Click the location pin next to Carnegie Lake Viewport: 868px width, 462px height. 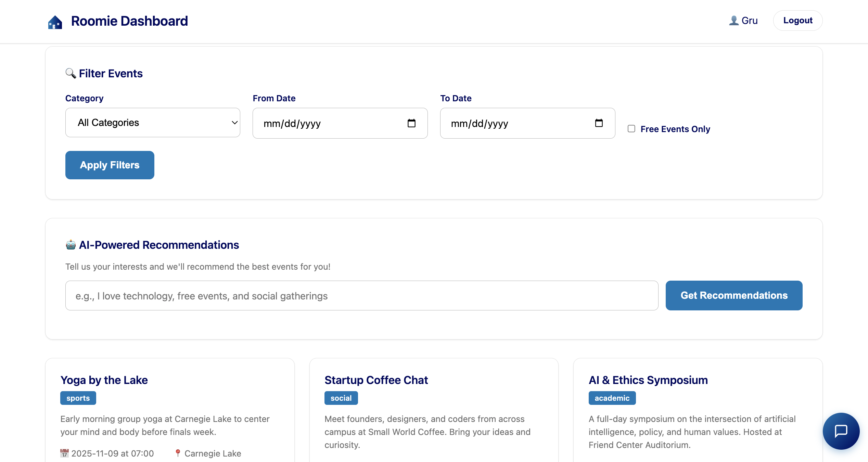pyautogui.click(x=178, y=453)
